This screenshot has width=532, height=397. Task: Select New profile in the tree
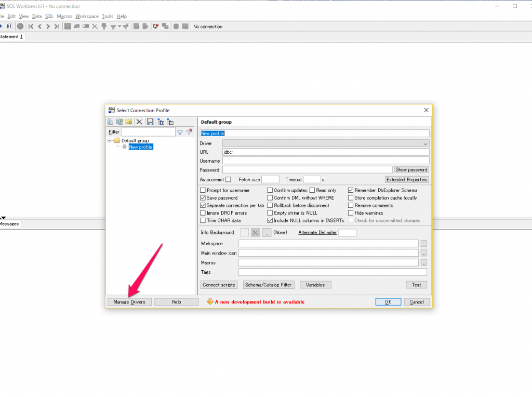[x=140, y=147]
